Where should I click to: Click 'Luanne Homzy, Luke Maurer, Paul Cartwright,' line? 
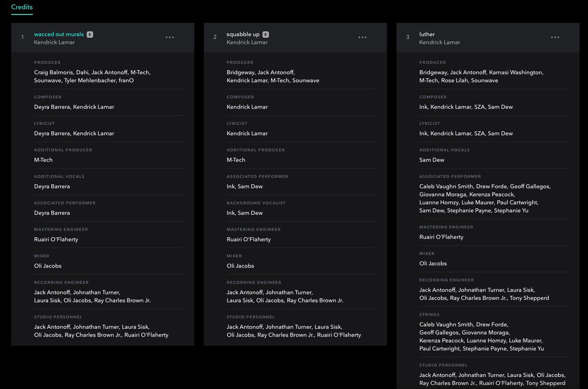[479, 202]
